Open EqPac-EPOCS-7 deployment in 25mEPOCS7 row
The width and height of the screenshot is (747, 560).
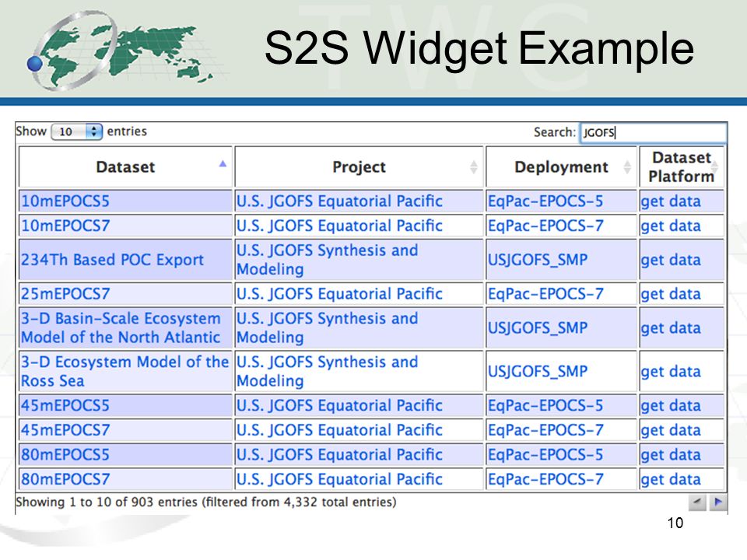coord(545,293)
